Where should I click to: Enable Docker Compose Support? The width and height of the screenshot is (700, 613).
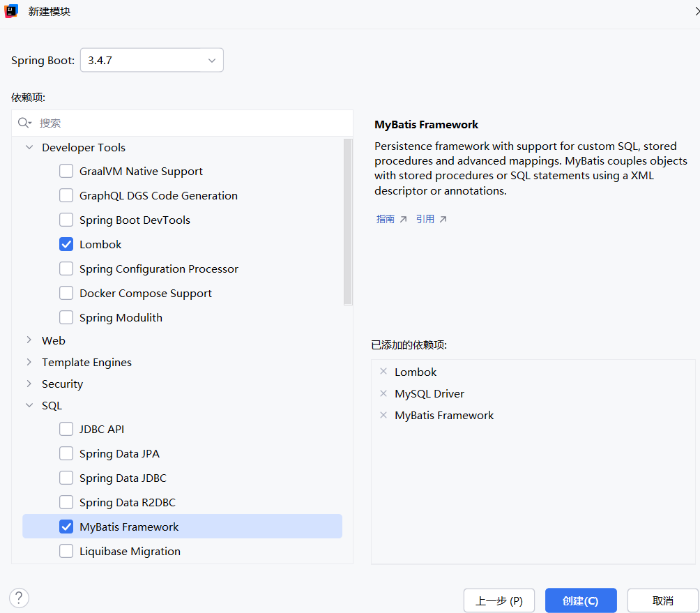click(x=66, y=293)
